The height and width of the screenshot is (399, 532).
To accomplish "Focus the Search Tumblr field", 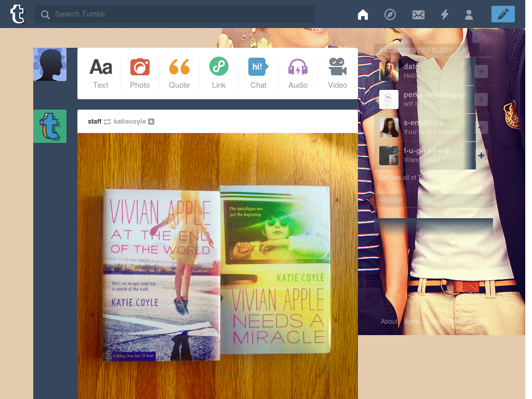I will click(175, 14).
